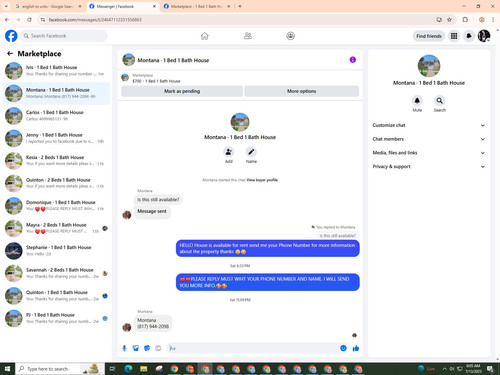Go to the Home feed icon
Viewport: 500px width, 375px height.
pos(204,36)
